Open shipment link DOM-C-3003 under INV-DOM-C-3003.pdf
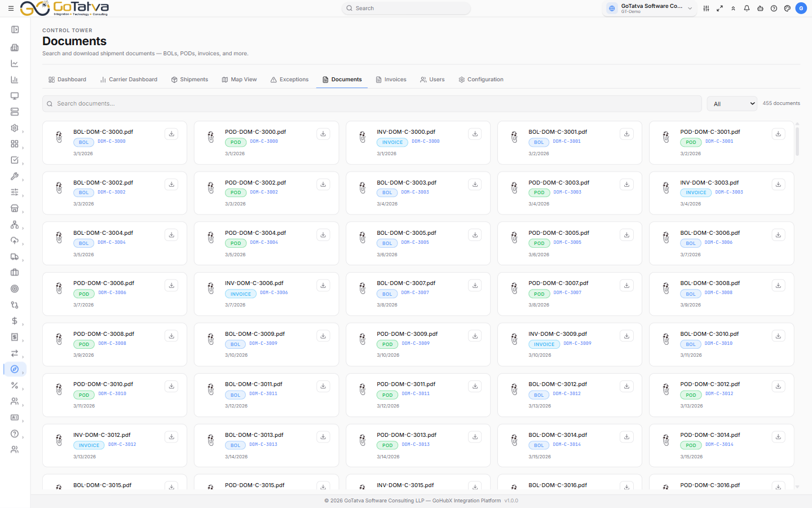The width and height of the screenshot is (812, 508). pyautogui.click(x=729, y=192)
